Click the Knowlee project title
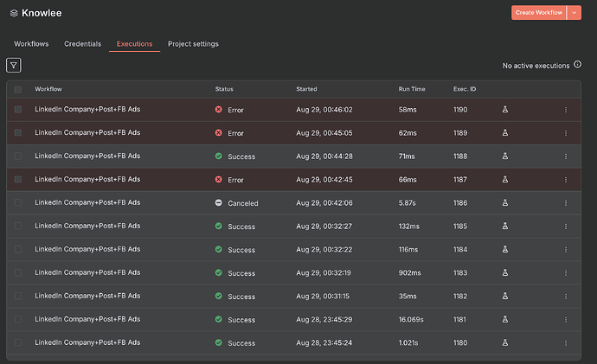 42,13
